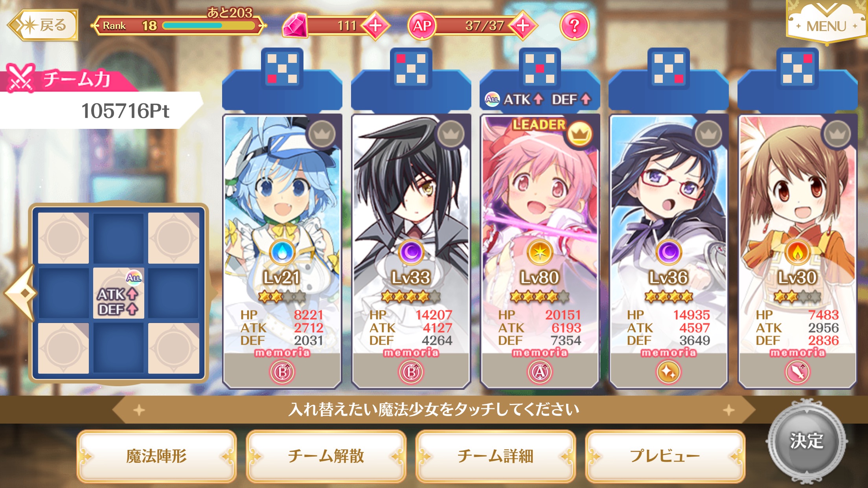Screen dimensions: 868x488
Task: Open the チーム詳細 team details option
Action: coord(495,456)
